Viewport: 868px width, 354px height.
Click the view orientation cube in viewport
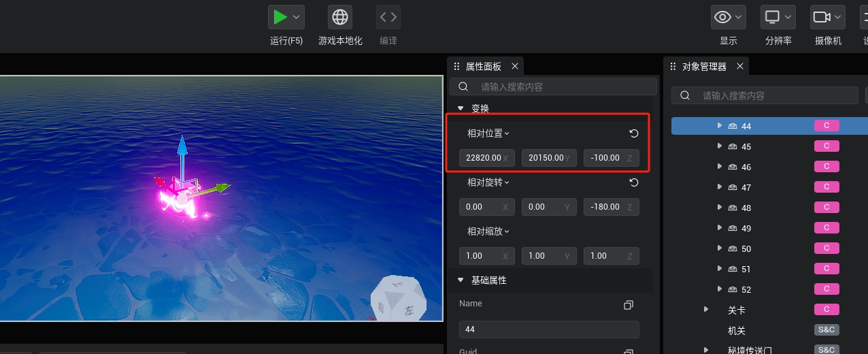tap(399, 298)
